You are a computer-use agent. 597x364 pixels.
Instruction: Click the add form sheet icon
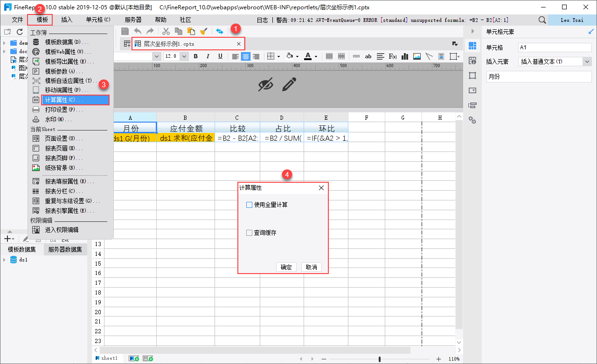(148, 358)
